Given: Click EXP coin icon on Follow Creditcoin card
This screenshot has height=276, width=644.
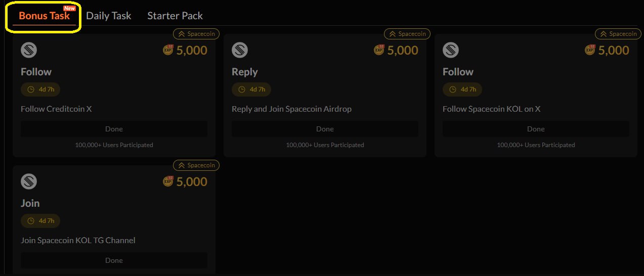Looking at the screenshot, I should [168, 50].
